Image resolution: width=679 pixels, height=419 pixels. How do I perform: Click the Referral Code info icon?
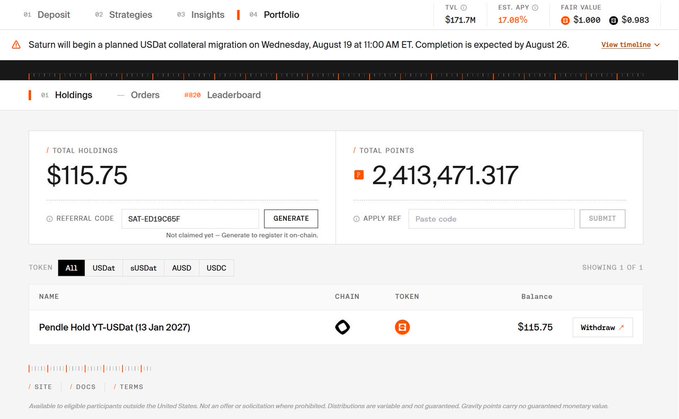click(x=49, y=219)
